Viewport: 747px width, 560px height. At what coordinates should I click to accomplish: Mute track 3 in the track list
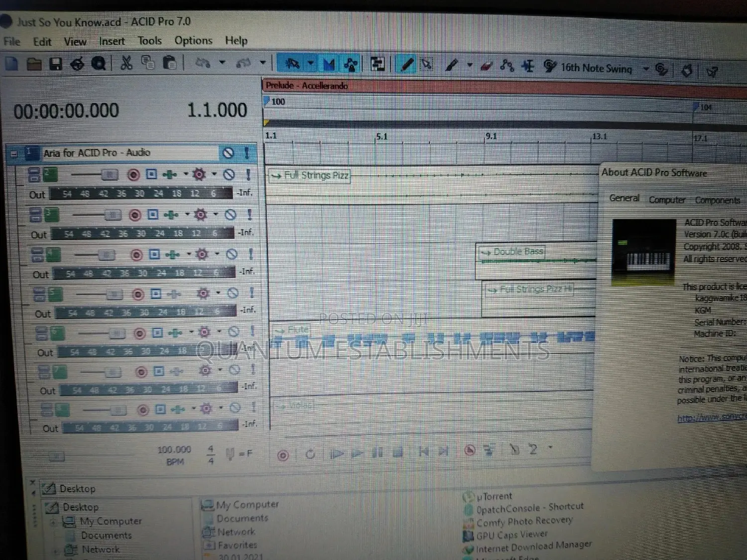[x=231, y=215]
